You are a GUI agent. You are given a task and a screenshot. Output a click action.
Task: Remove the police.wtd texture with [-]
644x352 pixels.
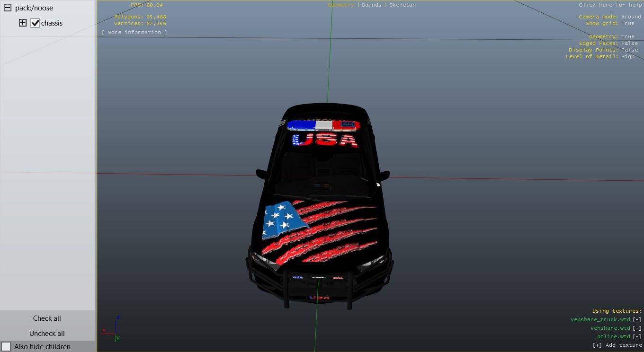tap(637, 337)
